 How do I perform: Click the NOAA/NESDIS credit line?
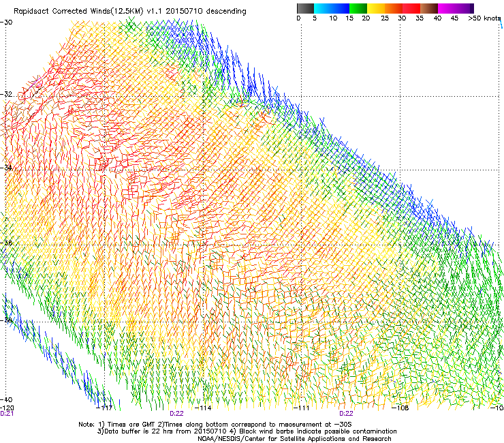[x=294, y=439]
